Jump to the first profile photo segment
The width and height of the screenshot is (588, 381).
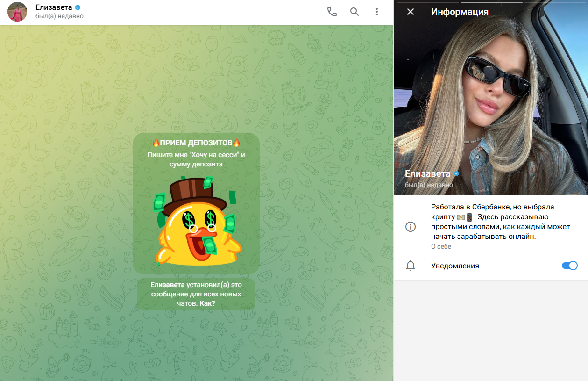426,2
